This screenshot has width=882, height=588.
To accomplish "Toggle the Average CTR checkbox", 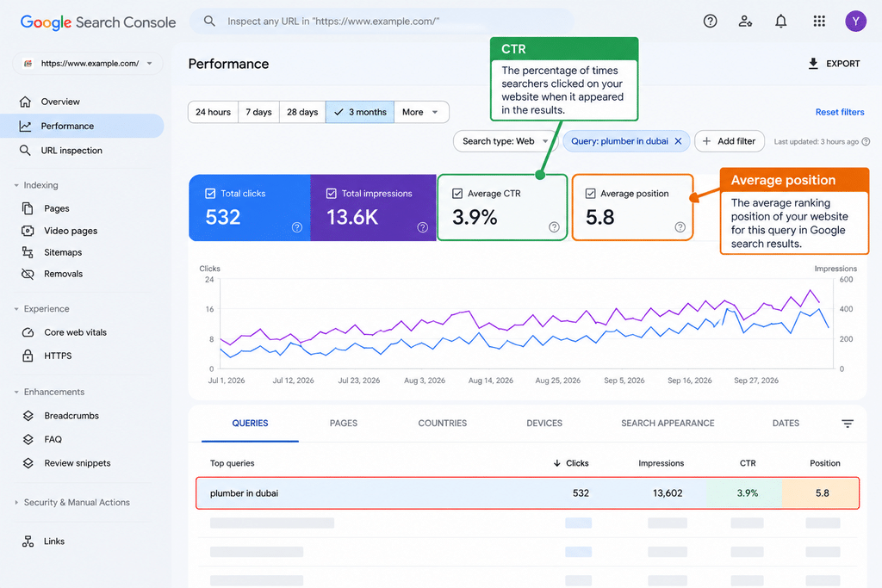I will point(457,194).
